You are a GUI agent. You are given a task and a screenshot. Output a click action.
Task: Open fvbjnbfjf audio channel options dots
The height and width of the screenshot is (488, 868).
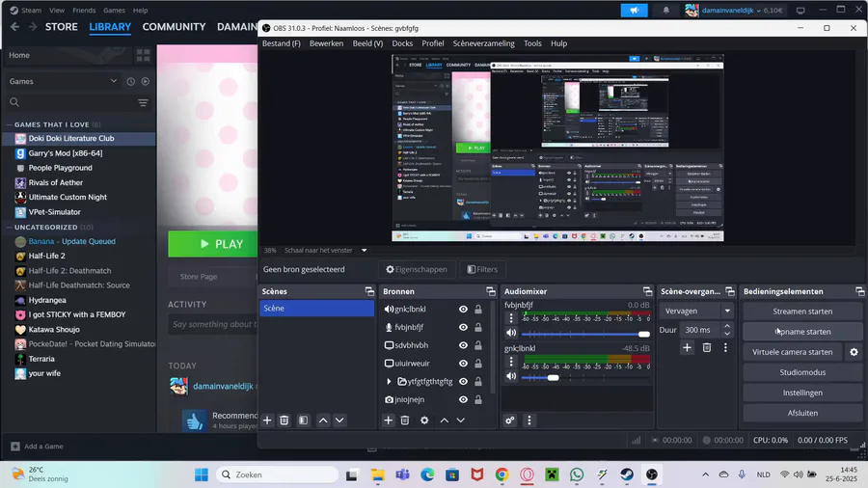tap(511, 317)
